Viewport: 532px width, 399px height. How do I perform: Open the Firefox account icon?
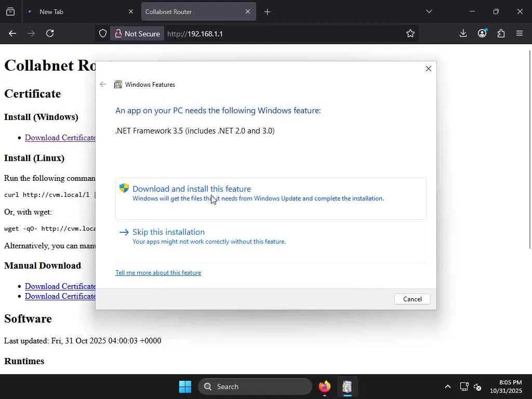(x=482, y=34)
